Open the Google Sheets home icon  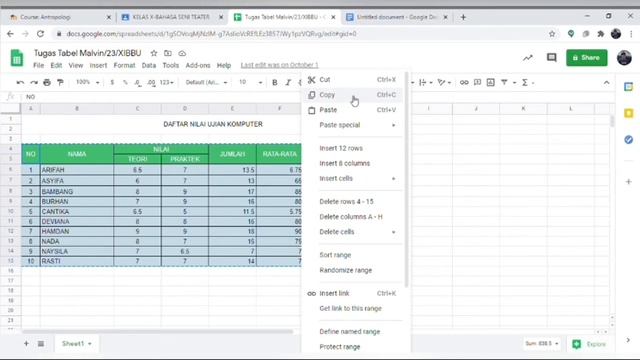17,58
